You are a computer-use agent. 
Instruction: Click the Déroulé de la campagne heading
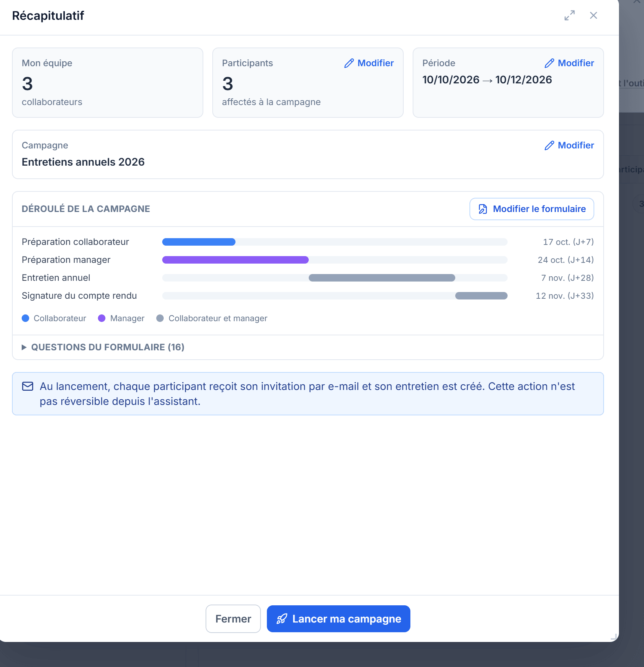(x=86, y=209)
